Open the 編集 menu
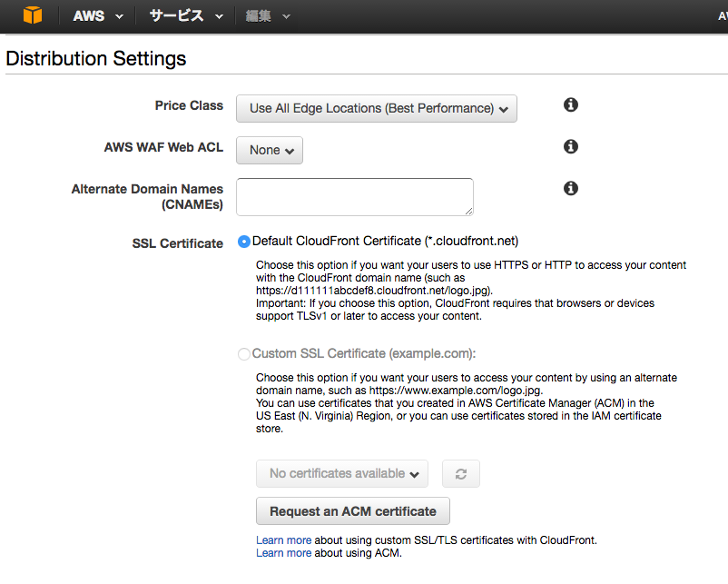Image resolution: width=728 pixels, height=584 pixels. pos(268,16)
